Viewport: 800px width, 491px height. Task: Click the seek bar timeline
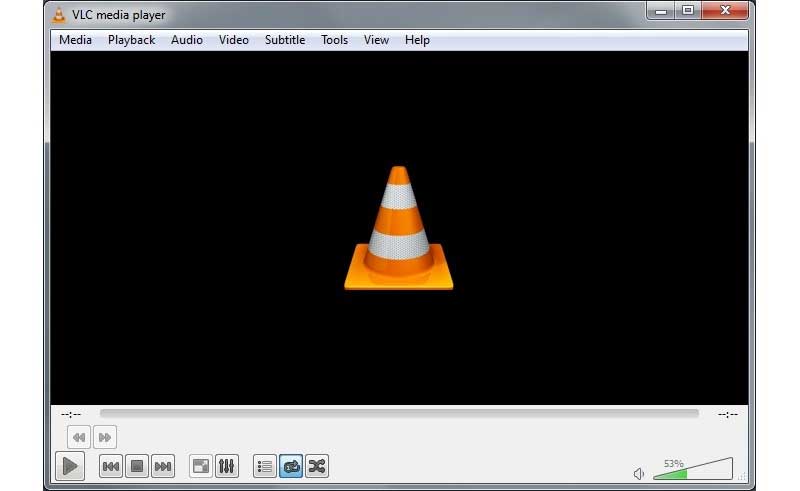point(399,413)
